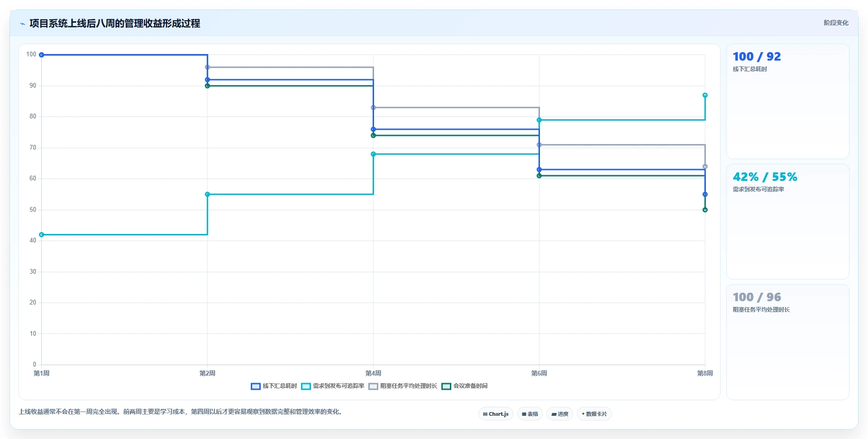Select the gray 第6周 data point at 71
Screen dimensions: 868x439
(539, 145)
